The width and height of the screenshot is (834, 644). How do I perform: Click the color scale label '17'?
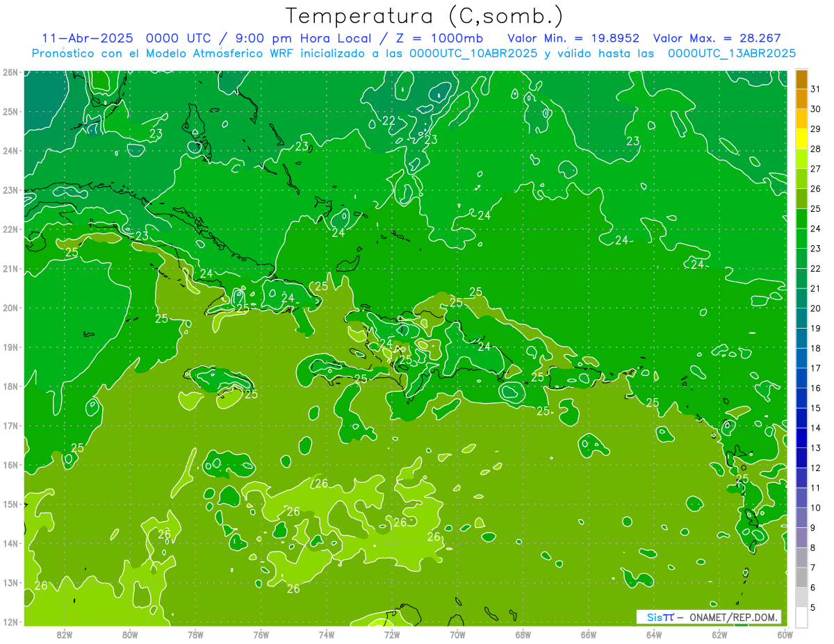tap(816, 368)
